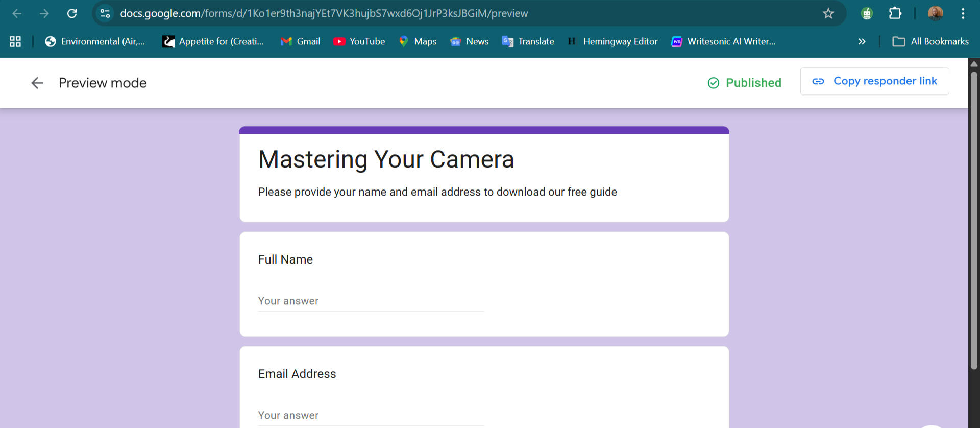Click the Copy responder link button
This screenshot has height=428, width=980.
[874, 81]
